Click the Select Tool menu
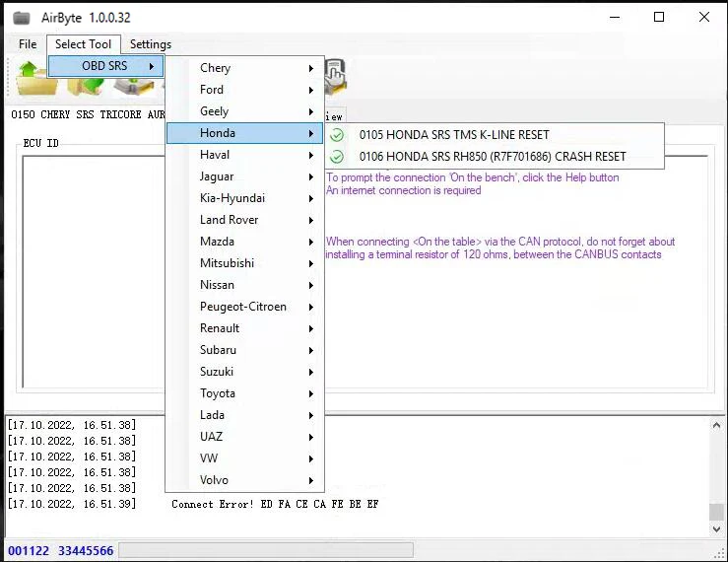The image size is (728, 562). point(84,44)
